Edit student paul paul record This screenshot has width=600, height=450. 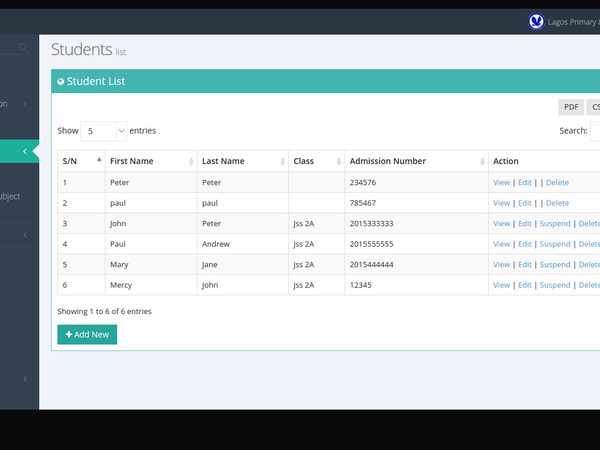tap(525, 203)
